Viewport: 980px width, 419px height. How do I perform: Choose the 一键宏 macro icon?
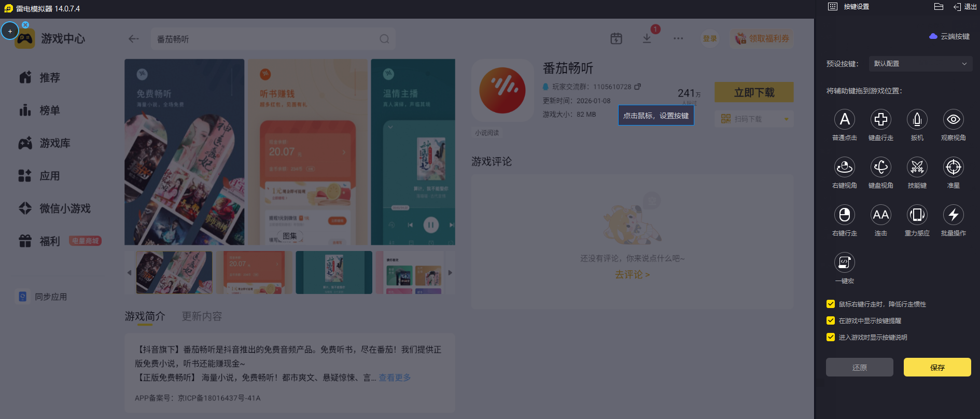(x=845, y=262)
